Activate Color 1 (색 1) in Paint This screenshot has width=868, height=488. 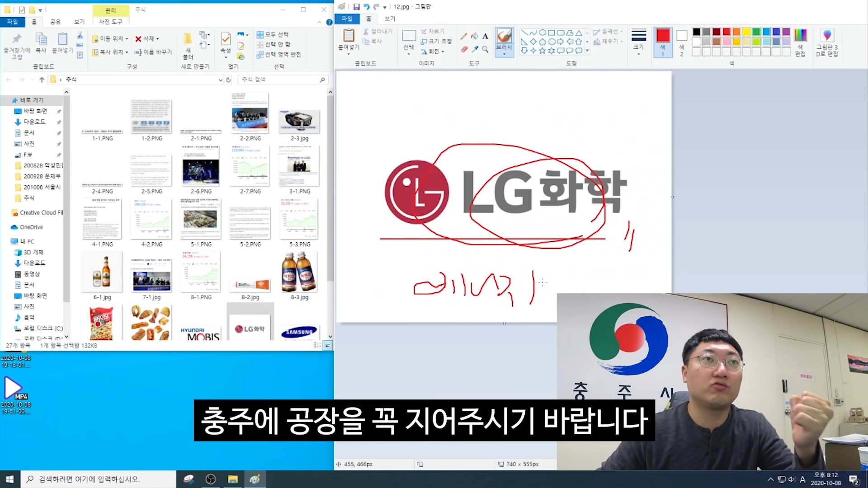[x=663, y=42]
